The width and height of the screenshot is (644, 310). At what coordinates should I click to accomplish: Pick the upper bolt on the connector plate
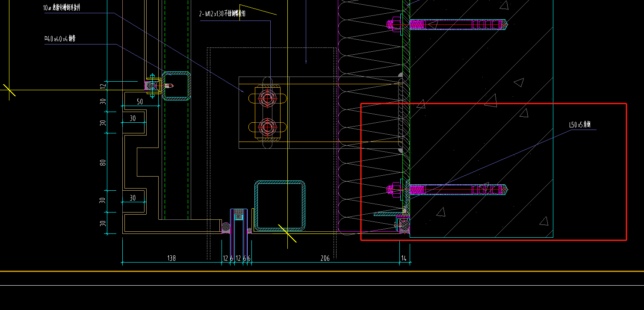[x=268, y=98]
